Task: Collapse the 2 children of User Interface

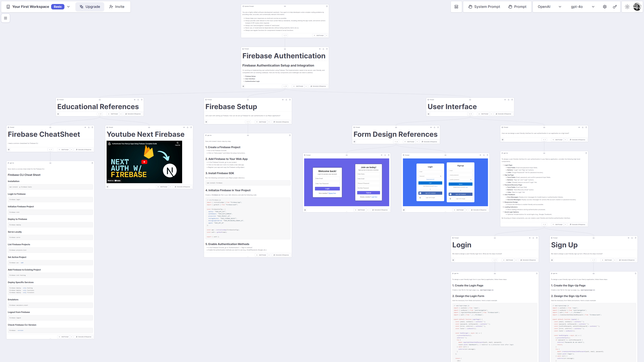Action: click(470, 114)
